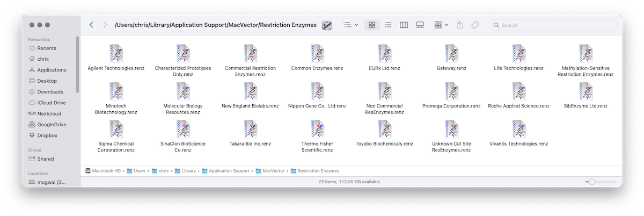Click the window title path text
The image size is (644, 216).
pyautogui.click(x=216, y=25)
